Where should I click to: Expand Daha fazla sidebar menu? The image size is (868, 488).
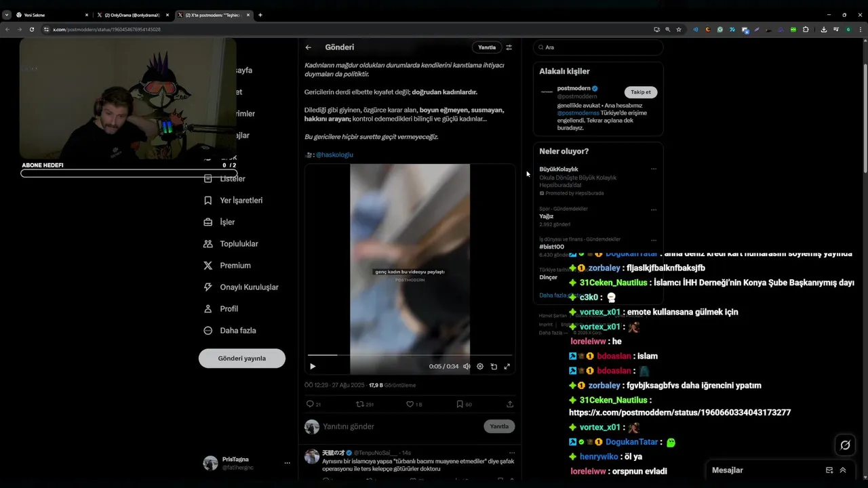(230, 331)
